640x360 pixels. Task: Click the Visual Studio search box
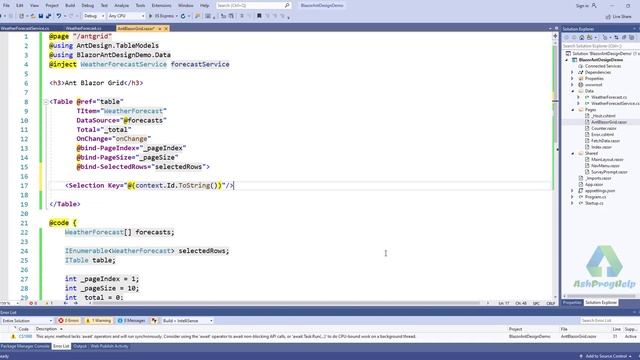tap(253, 6)
